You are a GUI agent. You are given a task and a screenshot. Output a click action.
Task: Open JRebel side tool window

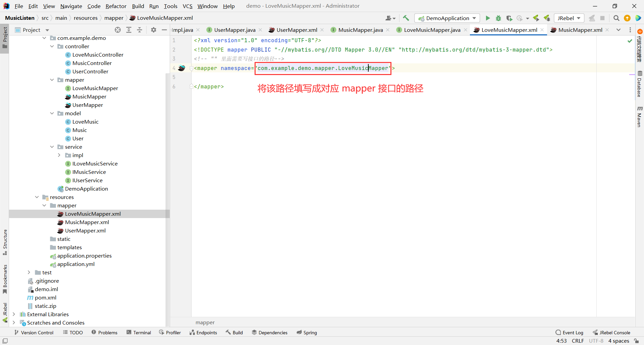coord(5,312)
